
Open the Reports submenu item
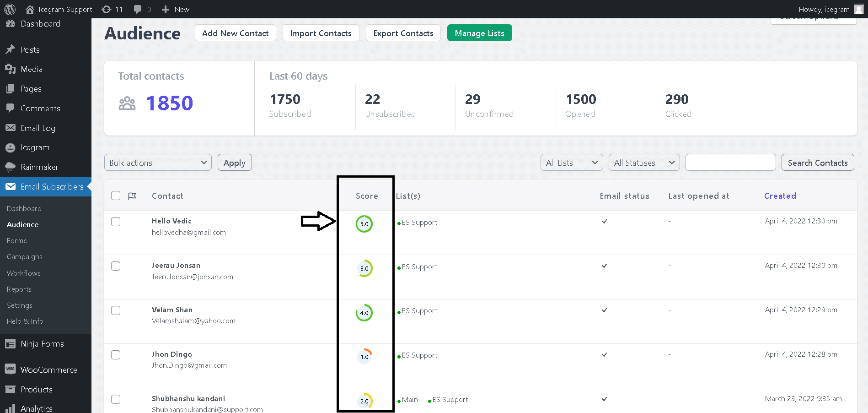click(x=19, y=289)
